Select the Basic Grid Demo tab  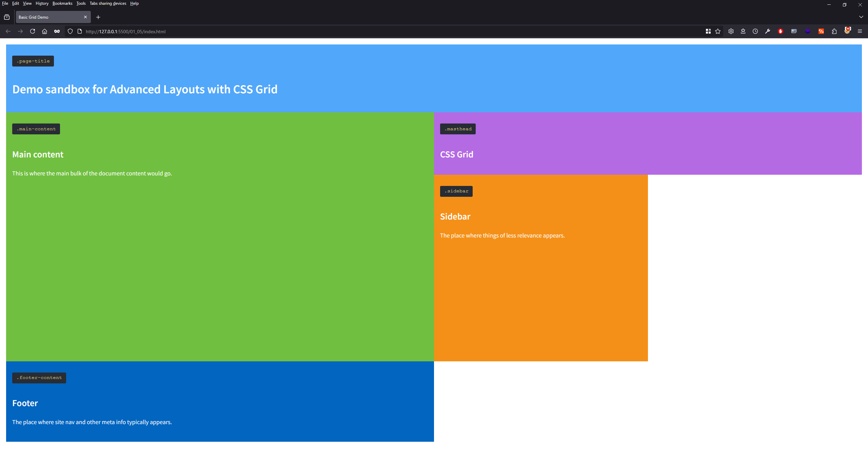click(x=53, y=17)
